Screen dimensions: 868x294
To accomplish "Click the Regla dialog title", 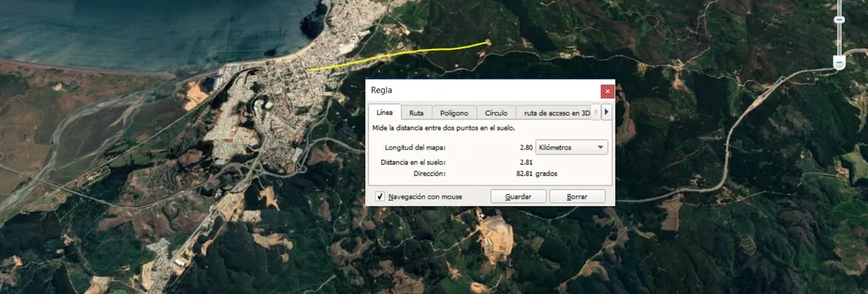I will 382,90.
